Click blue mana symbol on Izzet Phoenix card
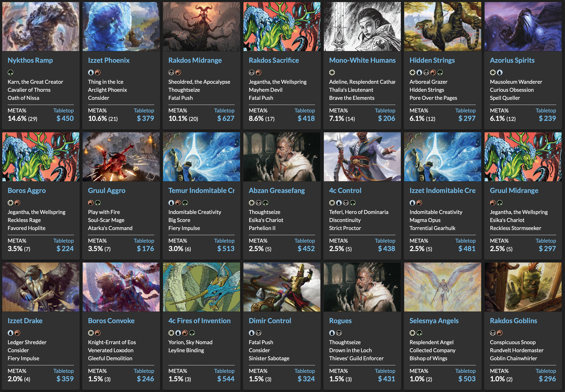The image size is (565, 392). (x=91, y=72)
